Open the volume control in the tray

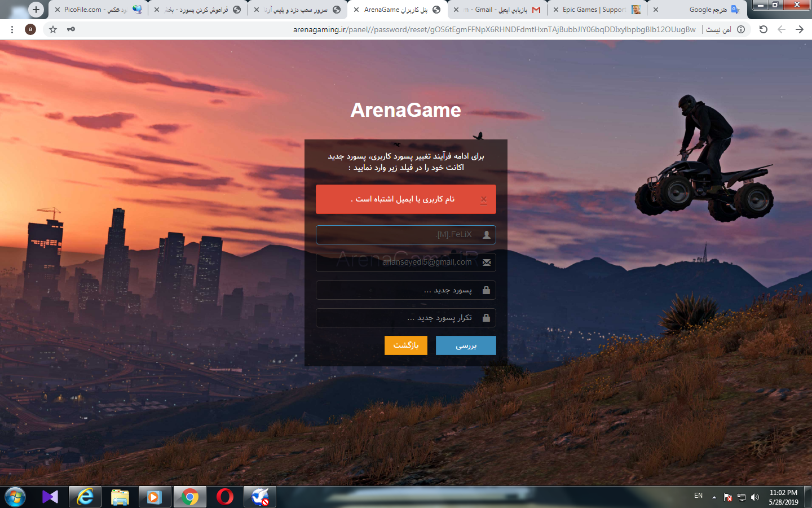[755, 497]
